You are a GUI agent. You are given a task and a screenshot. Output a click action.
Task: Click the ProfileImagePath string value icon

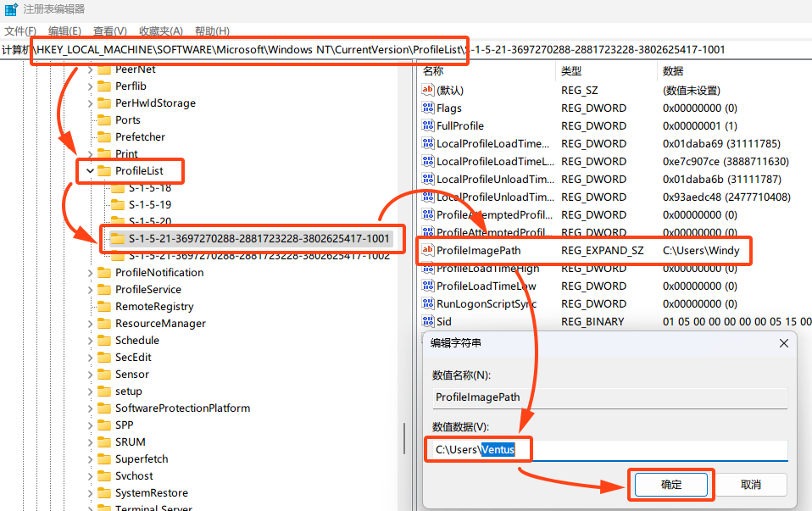click(x=427, y=250)
